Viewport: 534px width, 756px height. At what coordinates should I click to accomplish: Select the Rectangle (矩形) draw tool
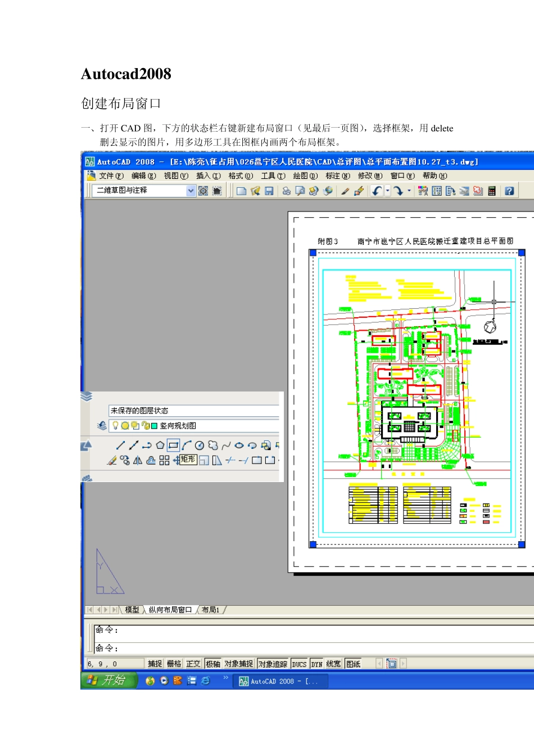point(173,445)
